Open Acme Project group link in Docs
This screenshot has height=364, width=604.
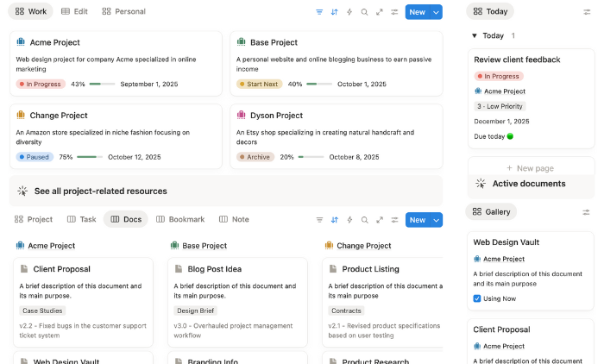(x=51, y=245)
